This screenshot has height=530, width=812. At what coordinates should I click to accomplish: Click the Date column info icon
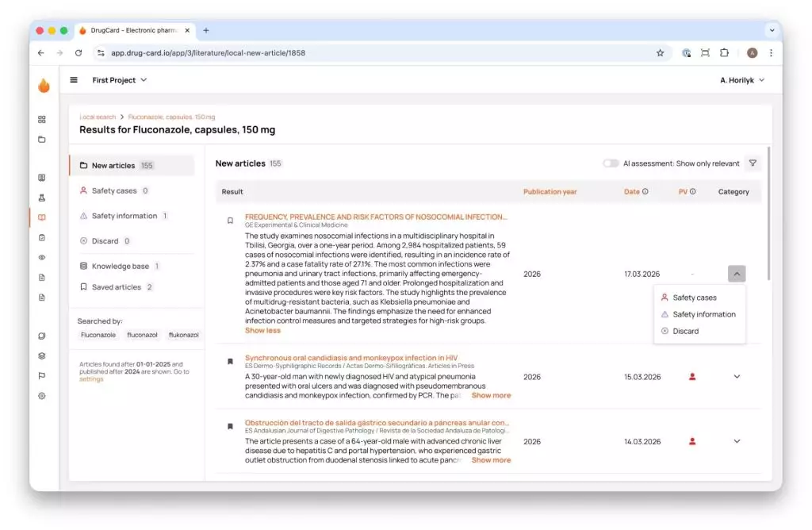(645, 192)
